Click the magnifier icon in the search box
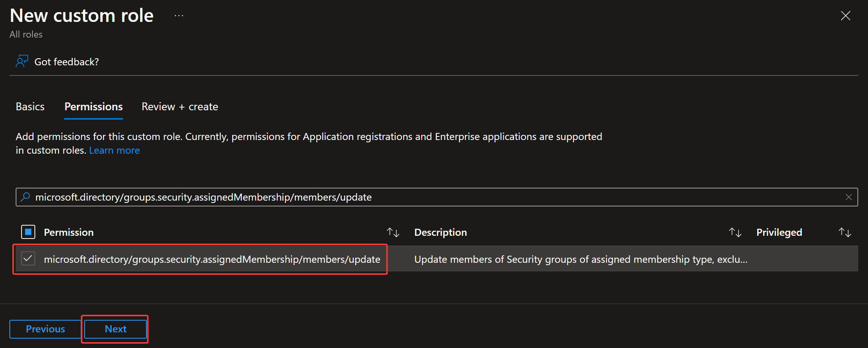 [25, 197]
